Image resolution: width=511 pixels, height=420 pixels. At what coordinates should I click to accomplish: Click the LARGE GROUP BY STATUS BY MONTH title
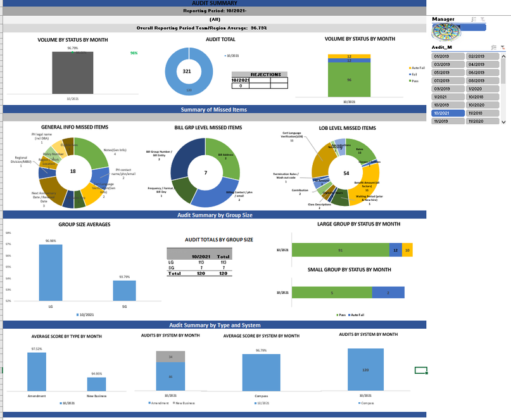[359, 224]
